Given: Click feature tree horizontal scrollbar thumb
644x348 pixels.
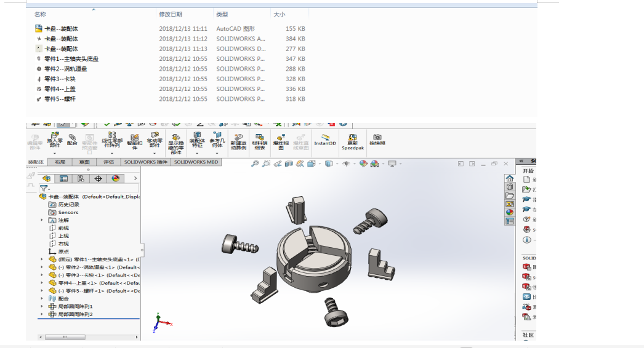Looking at the screenshot, I should pos(65,337).
